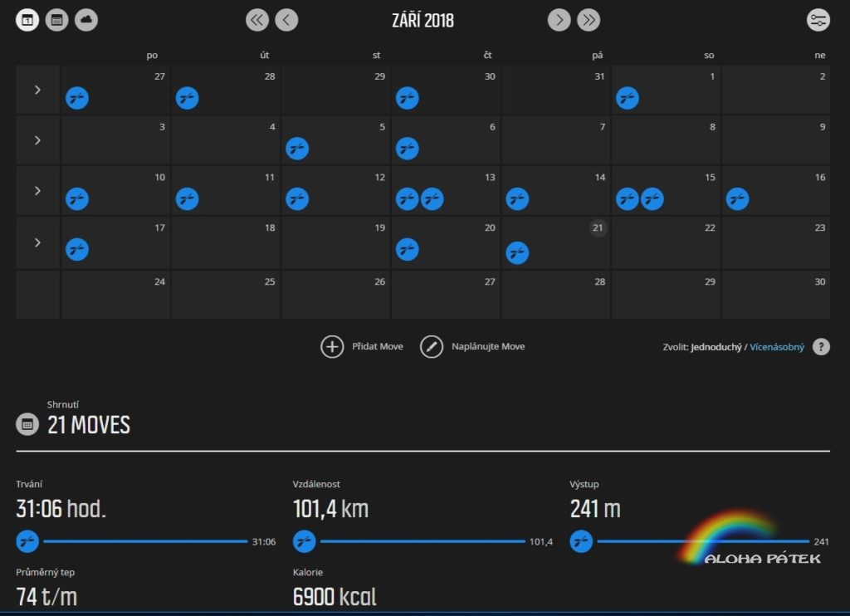The image size is (850, 616).
Task: Click the Trvání duration progress bar
Action: coord(145,541)
